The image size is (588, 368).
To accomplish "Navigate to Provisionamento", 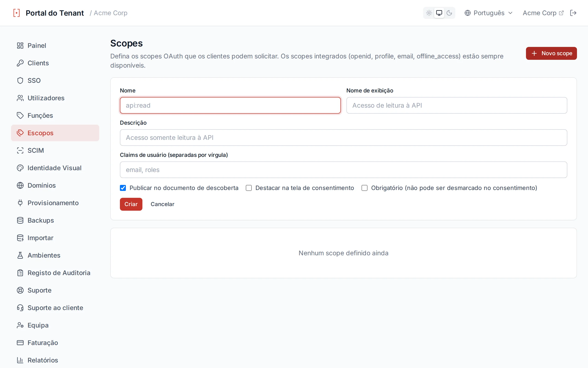I will coord(55,203).
